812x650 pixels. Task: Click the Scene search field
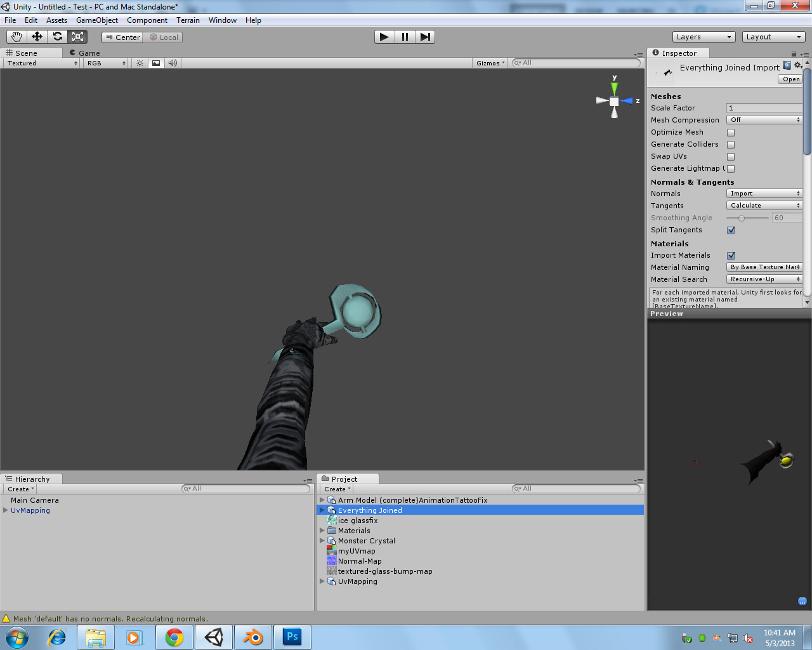pyautogui.click(x=576, y=63)
